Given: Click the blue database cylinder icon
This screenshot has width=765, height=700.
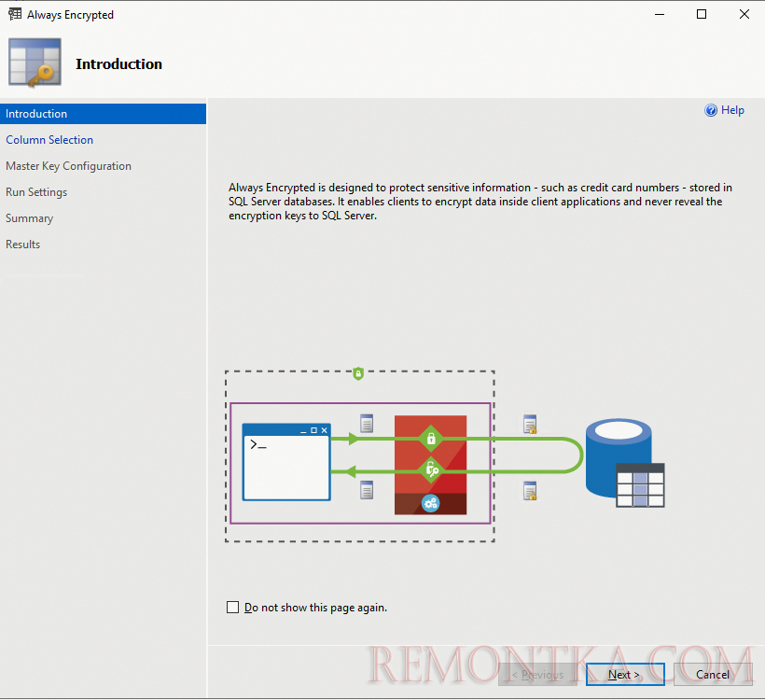Looking at the screenshot, I should point(619,457).
